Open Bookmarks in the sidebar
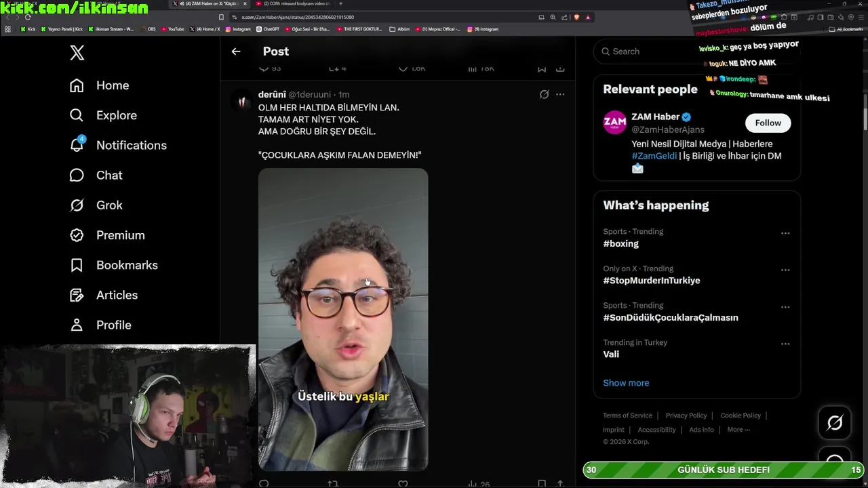 point(113,265)
